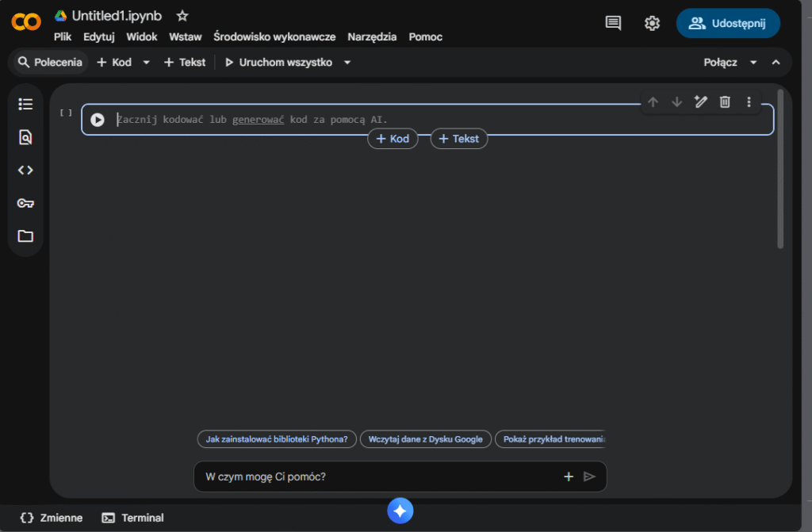Delete the cell using trash icon
Image resolution: width=812 pixels, height=532 pixels.
point(725,101)
